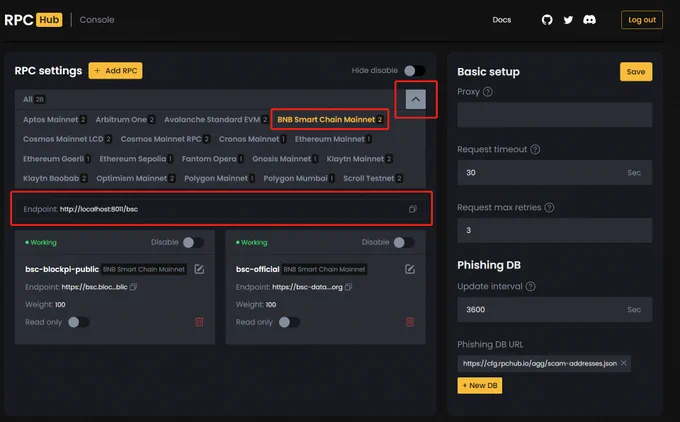Select Avalanche Standard EVM chain
The width and height of the screenshot is (680, 422).
216,120
